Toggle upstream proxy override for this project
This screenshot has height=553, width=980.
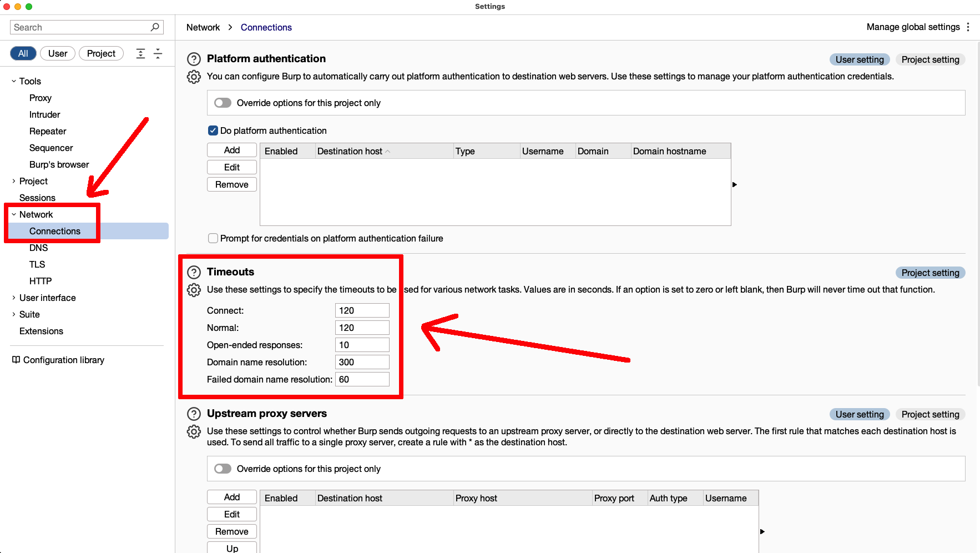pos(223,469)
